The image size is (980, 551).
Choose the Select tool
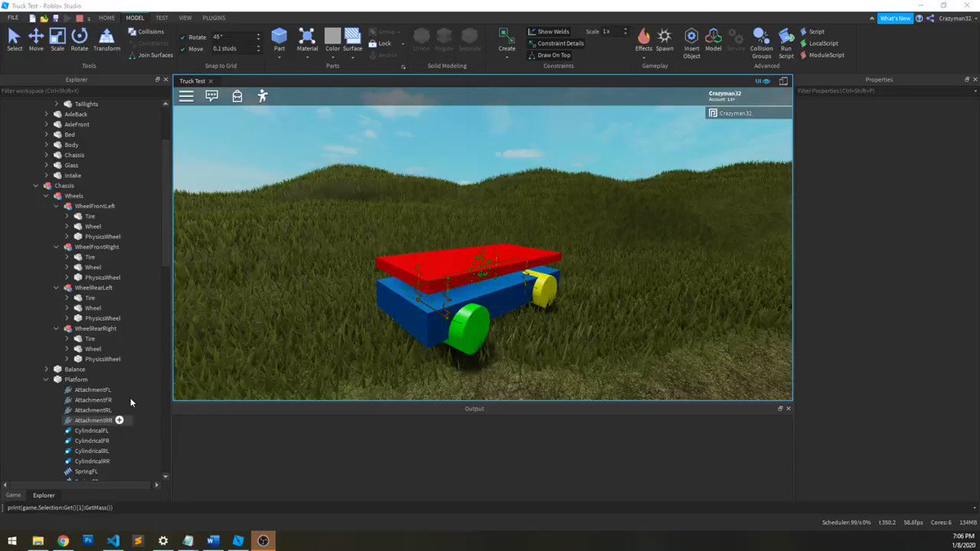click(15, 39)
